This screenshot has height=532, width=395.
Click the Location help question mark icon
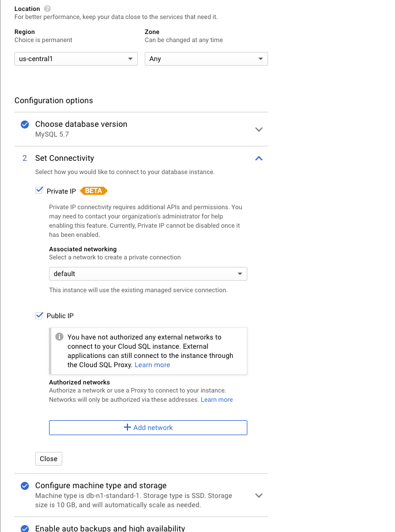click(x=47, y=9)
